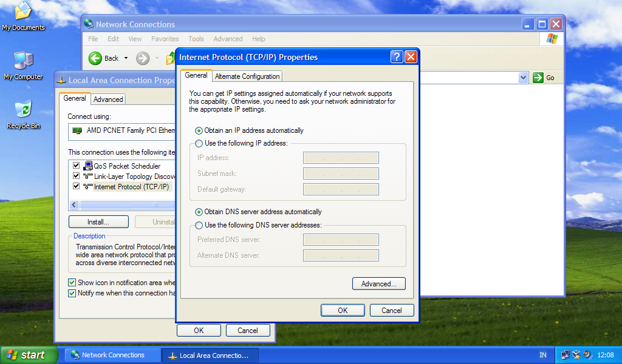Screen dimensions: 622x364
Task: Select Obtain an IP address automatically
Action: (199, 130)
